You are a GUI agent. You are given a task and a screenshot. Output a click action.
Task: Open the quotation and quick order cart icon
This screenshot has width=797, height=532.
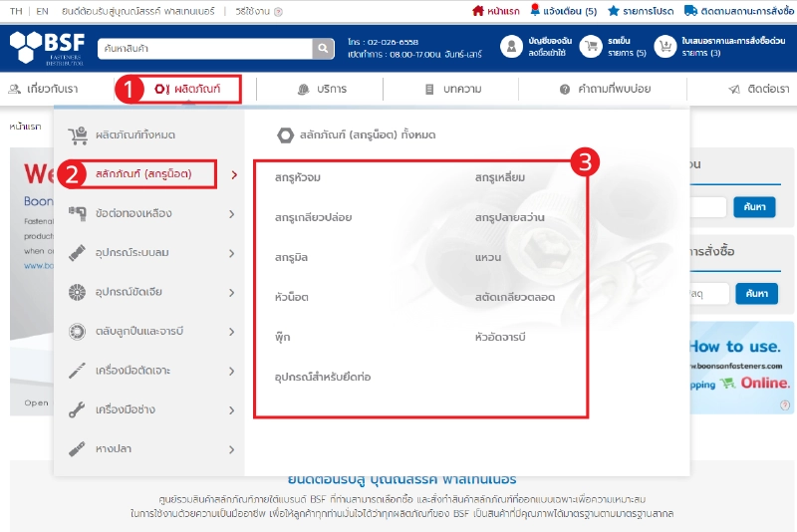[x=665, y=47]
